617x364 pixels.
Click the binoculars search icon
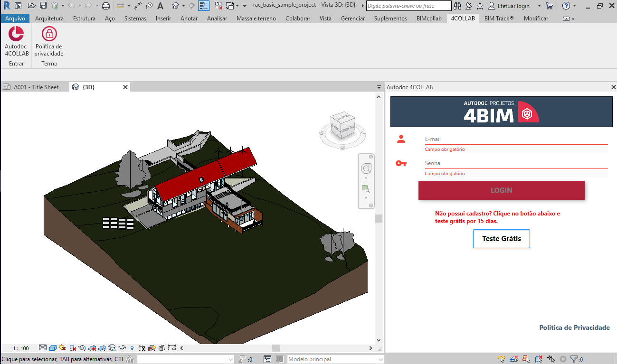point(457,6)
